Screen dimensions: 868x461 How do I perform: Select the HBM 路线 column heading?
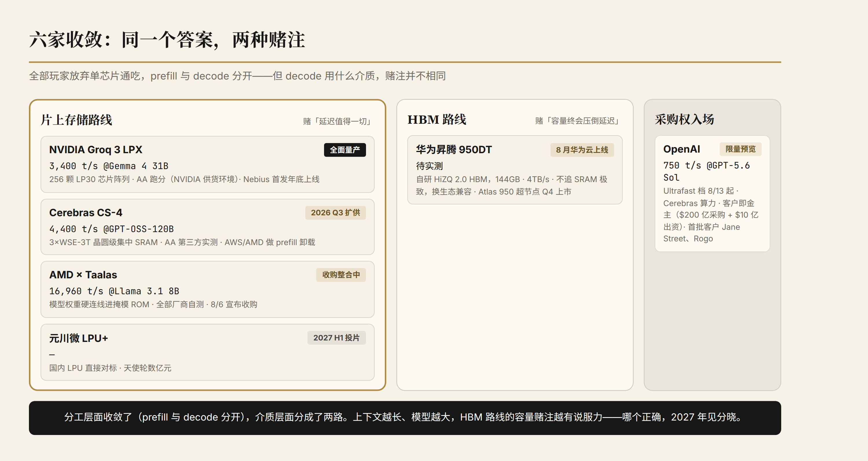[x=437, y=119]
